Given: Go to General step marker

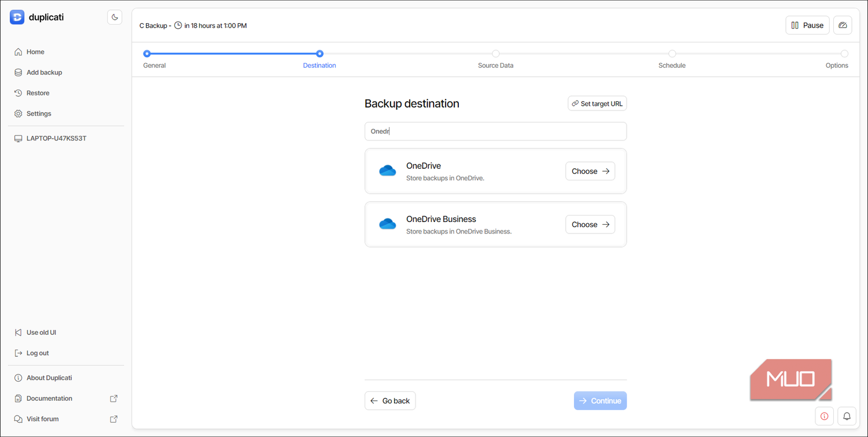Looking at the screenshot, I should [147, 54].
